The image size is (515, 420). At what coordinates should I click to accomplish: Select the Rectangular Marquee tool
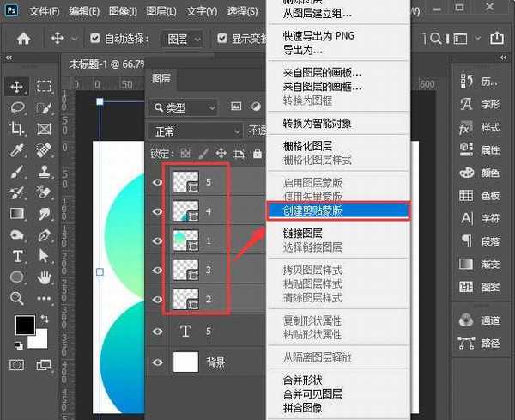43,87
